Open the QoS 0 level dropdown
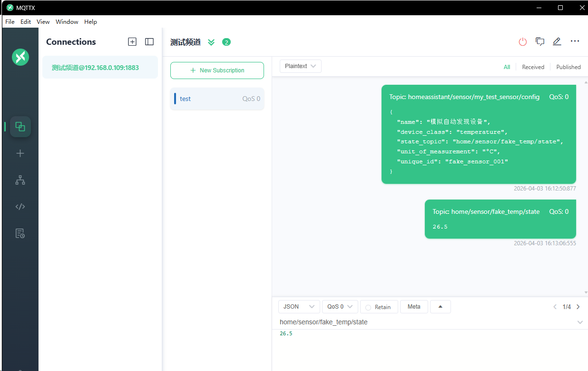Screen dimensions: 588x371 tap(340, 307)
